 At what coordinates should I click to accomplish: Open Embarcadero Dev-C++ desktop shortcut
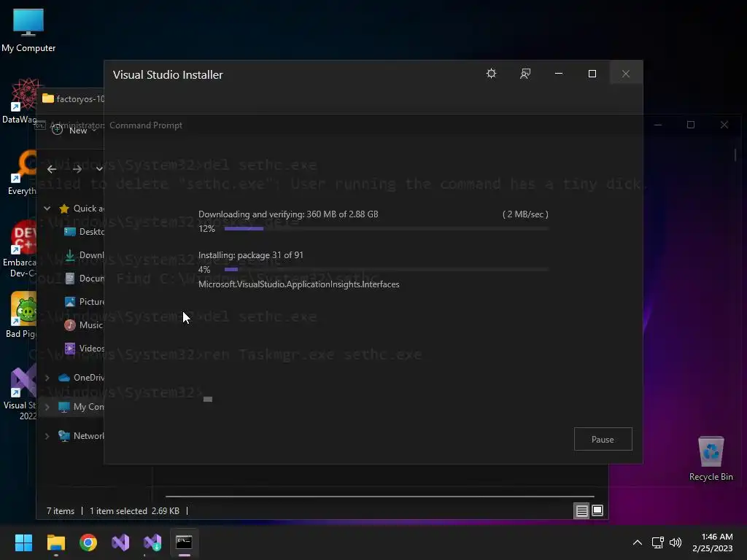(19, 249)
